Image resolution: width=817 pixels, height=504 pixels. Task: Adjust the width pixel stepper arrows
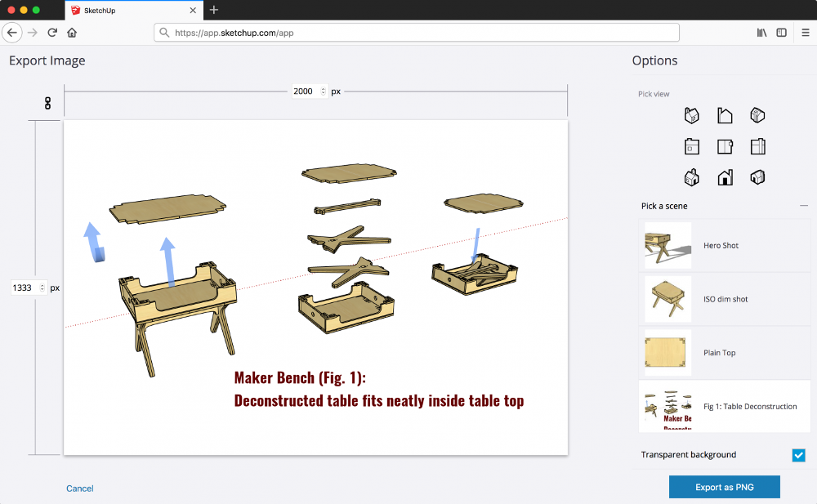(323, 91)
